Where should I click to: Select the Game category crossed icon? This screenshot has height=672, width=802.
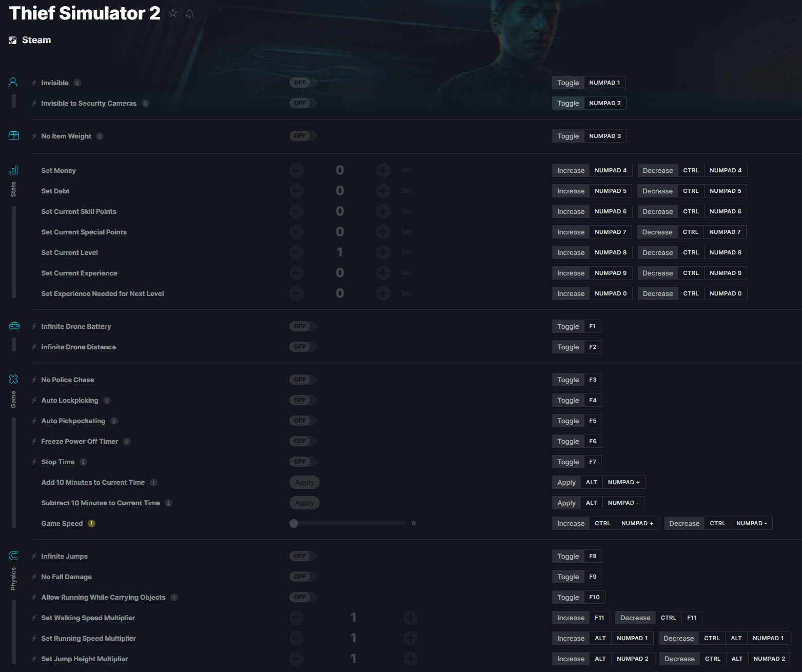13,379
